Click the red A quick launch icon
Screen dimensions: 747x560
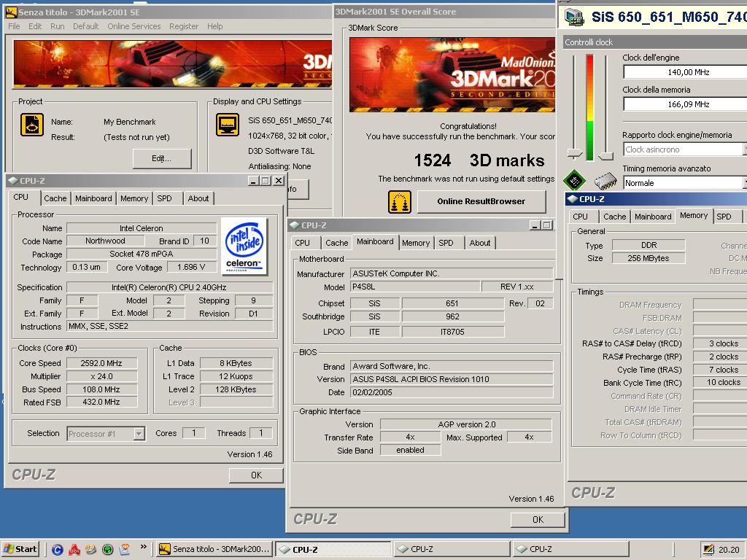pos(74,550)
